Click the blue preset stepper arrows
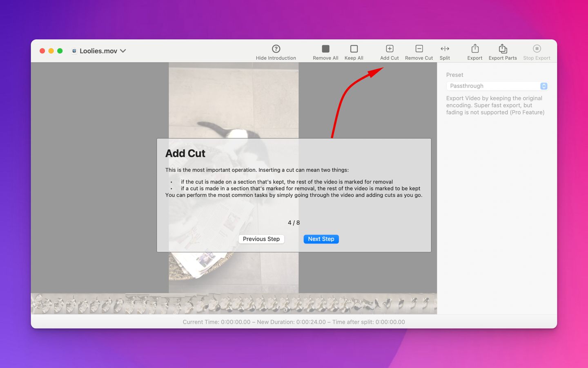The width and height of the screenshot is (588, 368). coord(543,86)
